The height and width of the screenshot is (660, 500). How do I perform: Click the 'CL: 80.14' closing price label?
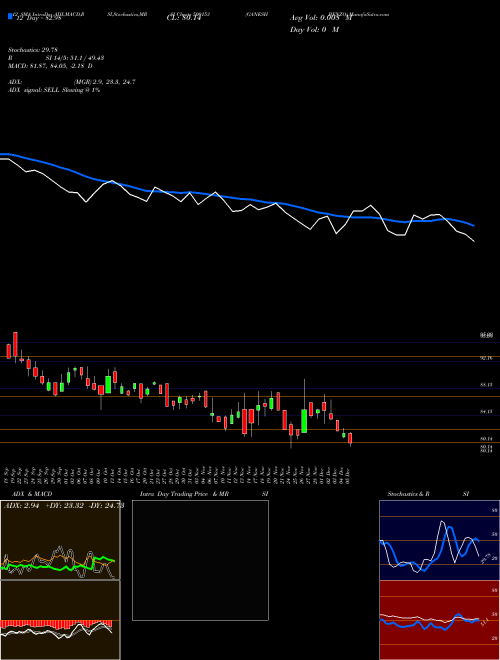pos(184,18)
